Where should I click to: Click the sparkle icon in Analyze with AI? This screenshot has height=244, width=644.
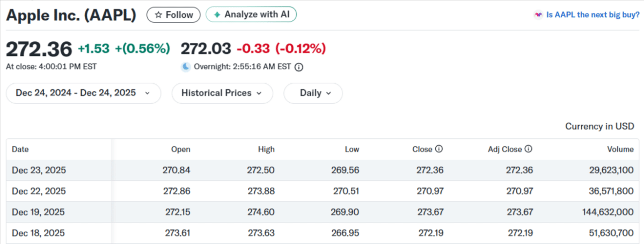click(x=217, y=15)
